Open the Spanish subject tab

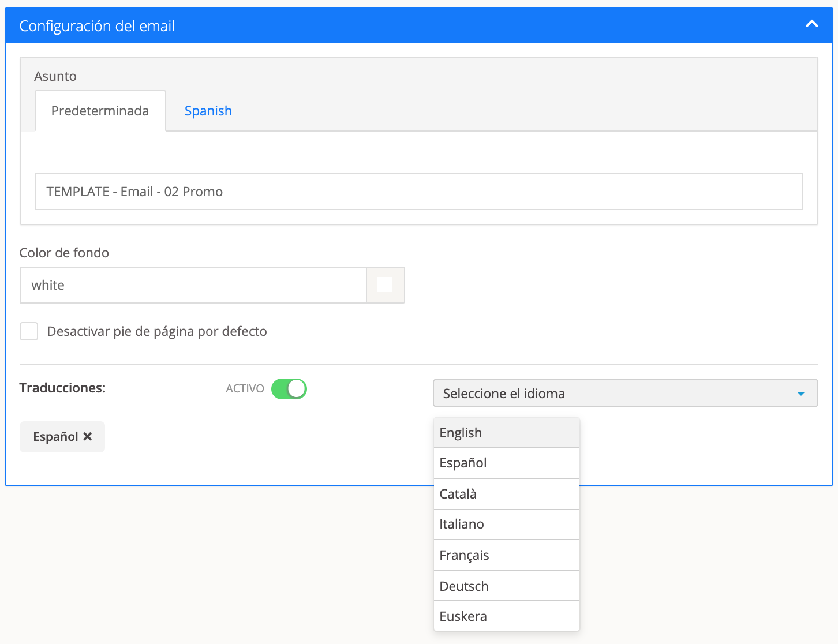coord(208,111)
